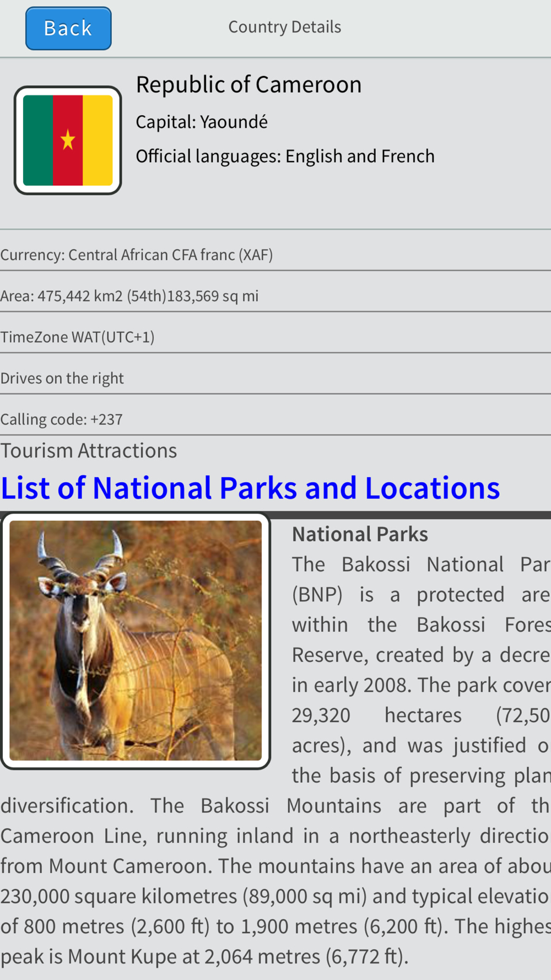The height and width of the screenshot is (980, 551).
Task: Select the Currency Central African CFA franc row
Action: (x=137, y=255)
